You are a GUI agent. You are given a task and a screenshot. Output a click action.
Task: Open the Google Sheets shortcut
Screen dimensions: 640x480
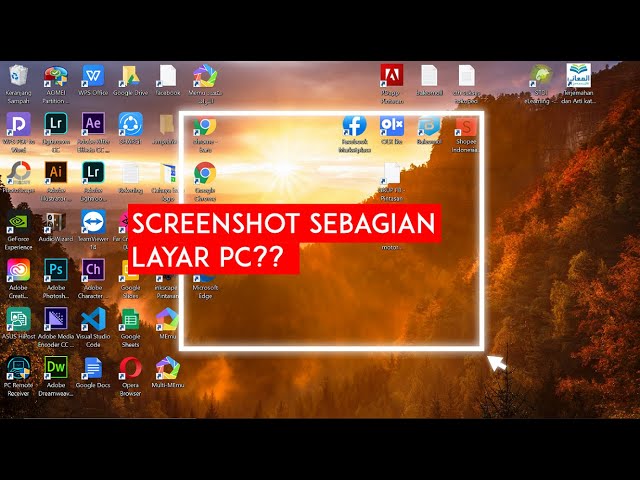pos(130,319)
